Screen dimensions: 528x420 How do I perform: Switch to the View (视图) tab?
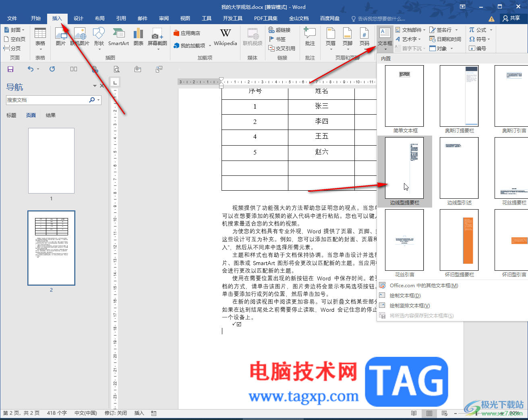(185, 19)
